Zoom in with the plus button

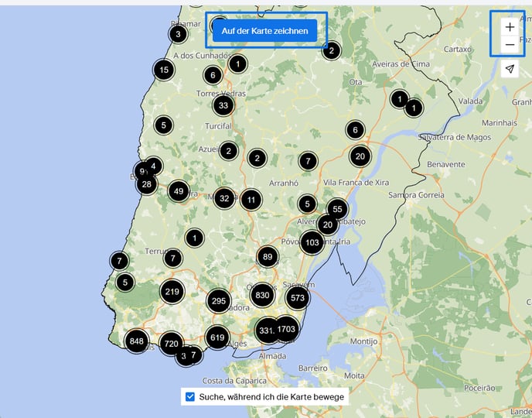coord(510,26)
